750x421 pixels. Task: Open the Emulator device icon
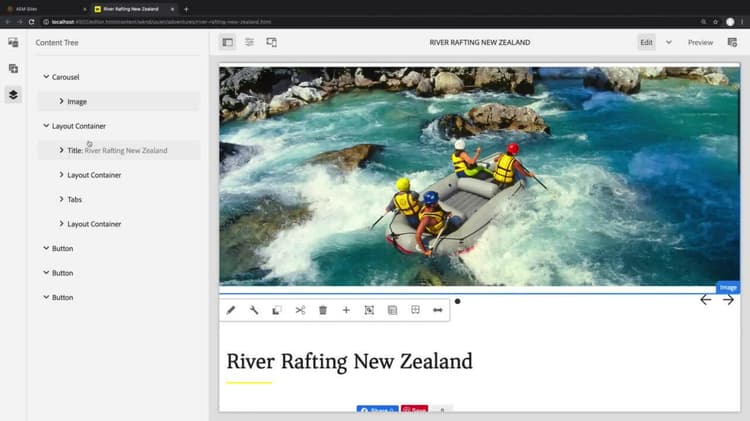pos(271,43)
